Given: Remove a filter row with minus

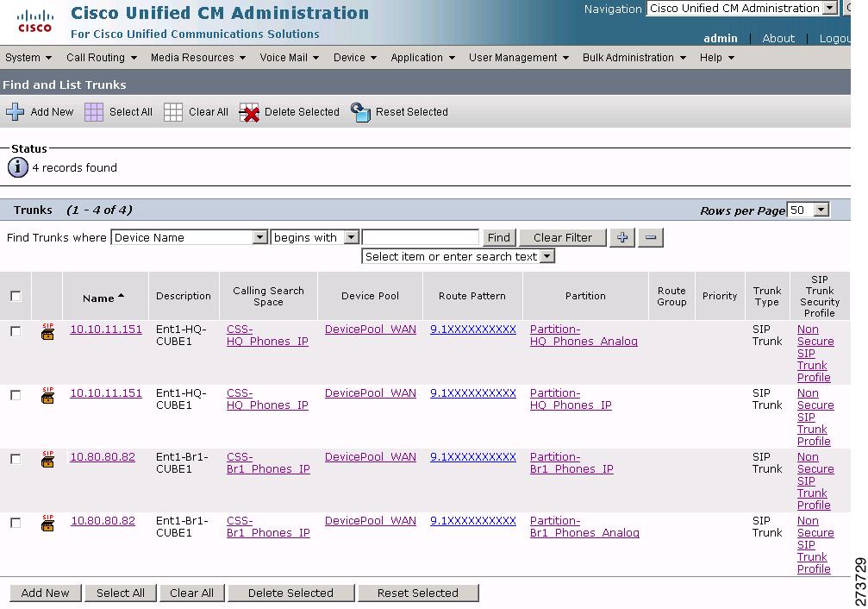Looking at the screenshot, I should [651, 238].
